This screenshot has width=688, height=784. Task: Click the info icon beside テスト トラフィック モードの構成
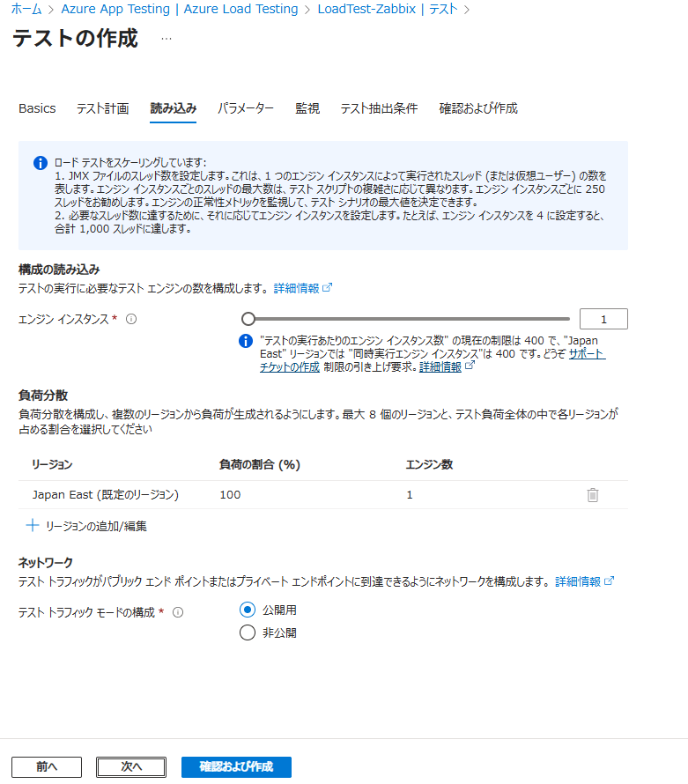178,612
